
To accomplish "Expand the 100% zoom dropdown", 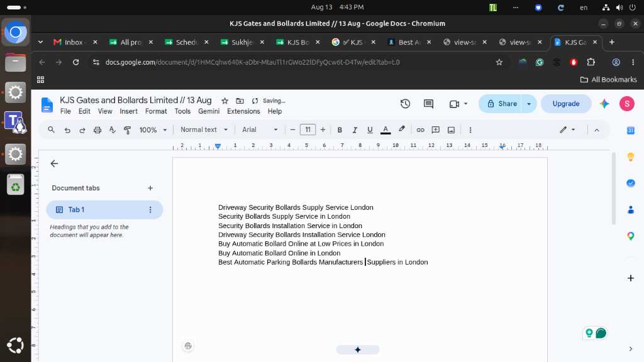I will point(153,130).
